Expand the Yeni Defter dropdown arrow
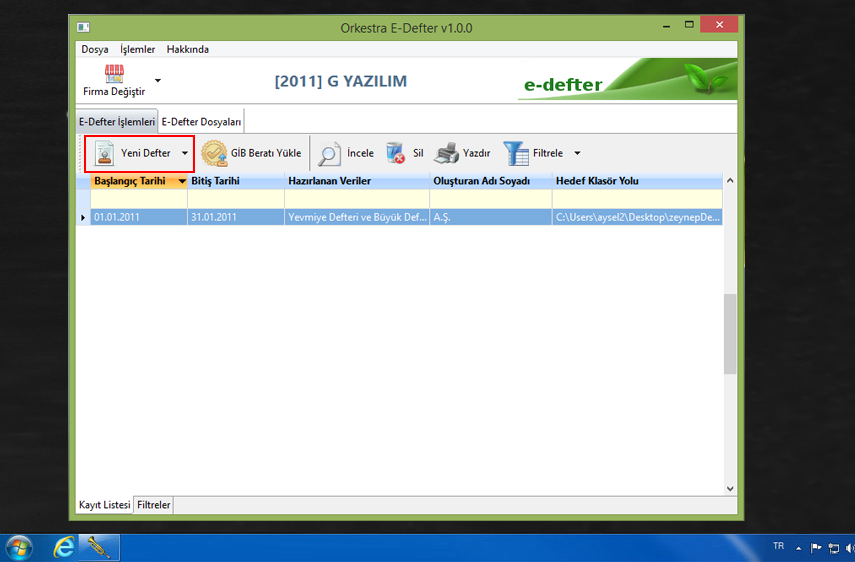 (185, 154)
